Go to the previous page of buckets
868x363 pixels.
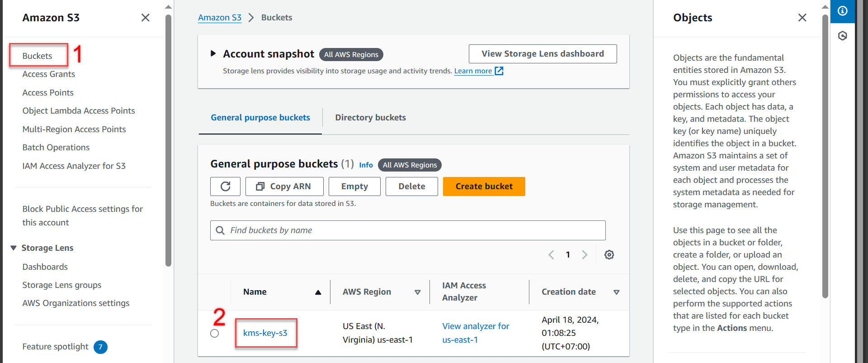click(x=551, y=255)
